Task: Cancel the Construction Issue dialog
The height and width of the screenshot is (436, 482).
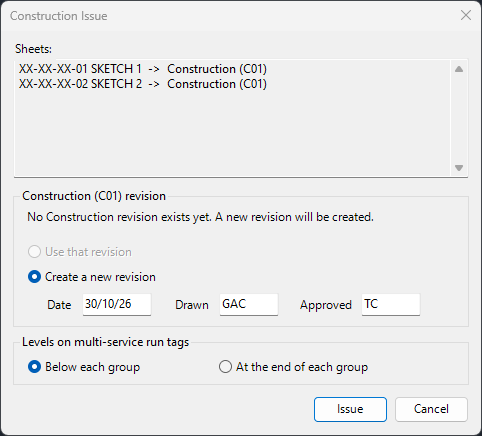Action: [x=431, y=409]
